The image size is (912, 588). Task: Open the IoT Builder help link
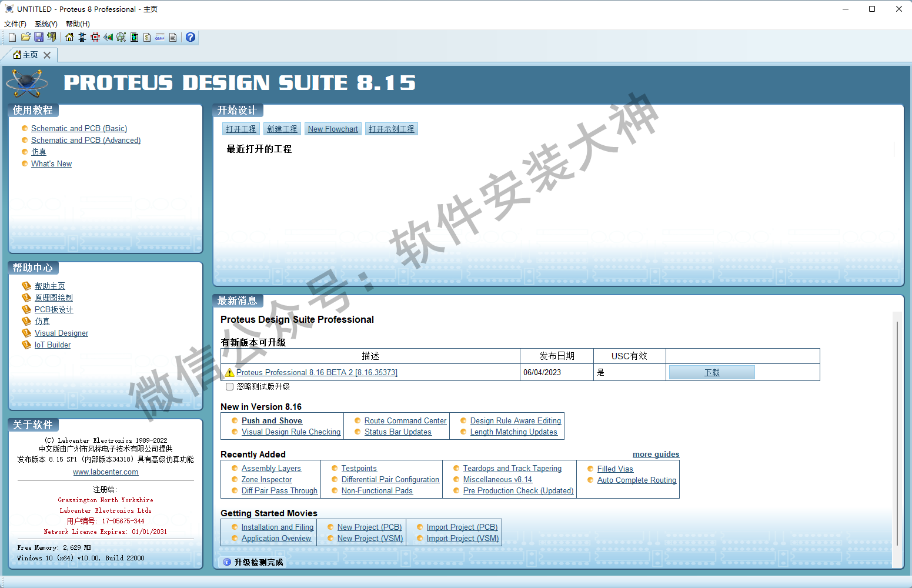(x=52, y=345)
